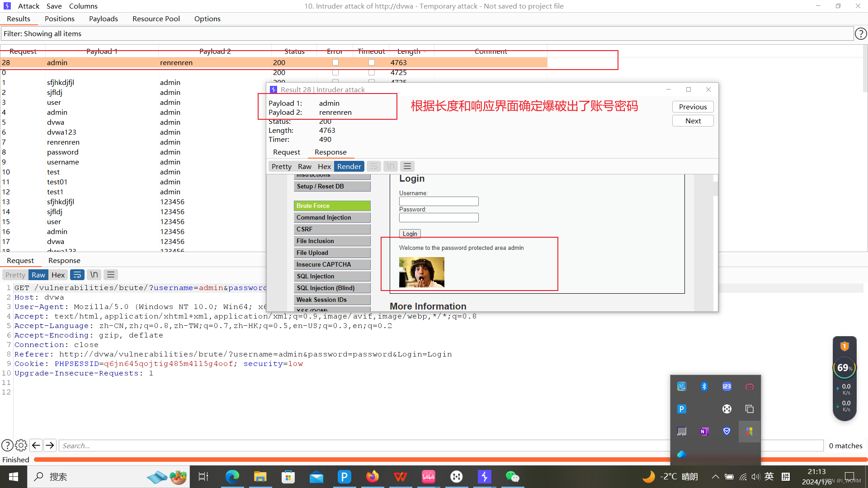Screen dimensions: 868x488
Task: Go to next search match arrow
Action: pos(50,446)
